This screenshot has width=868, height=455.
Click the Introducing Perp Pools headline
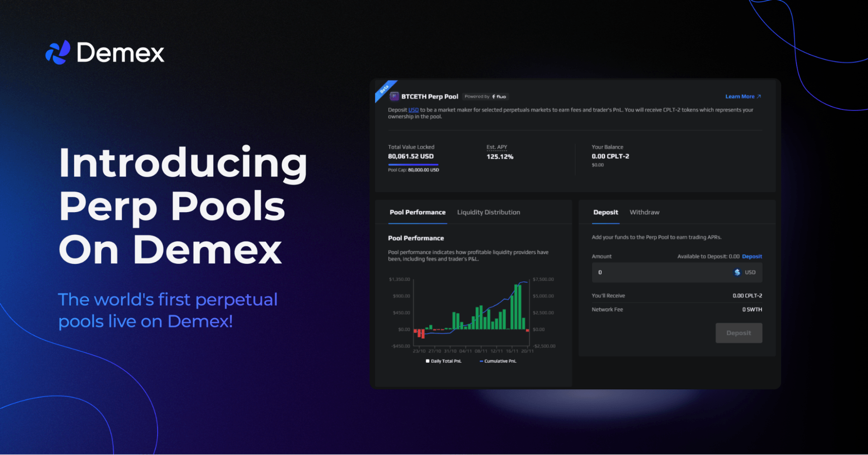[183, 206]
